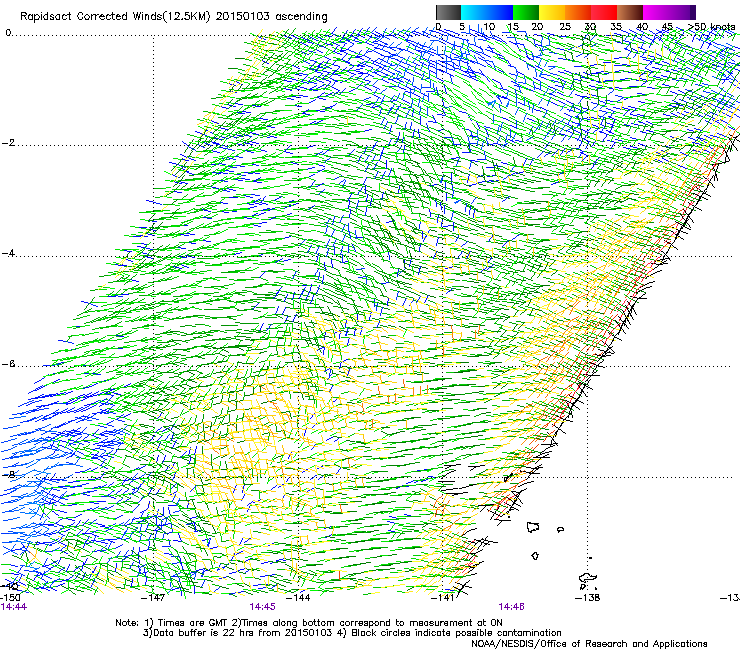This screenshot has width=740, height=650.
Task: Select the '-6' latitude axis label
Action: (8, 364)
